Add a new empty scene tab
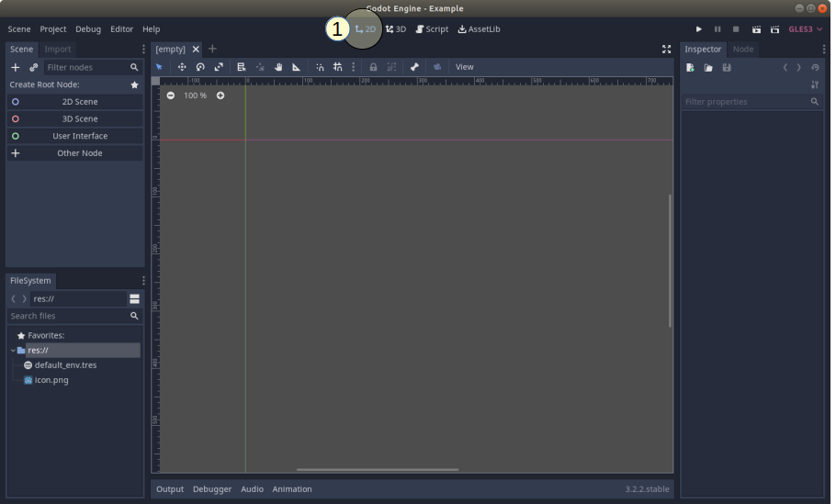The height and width of the screenshot is (504, 836). 212,49
